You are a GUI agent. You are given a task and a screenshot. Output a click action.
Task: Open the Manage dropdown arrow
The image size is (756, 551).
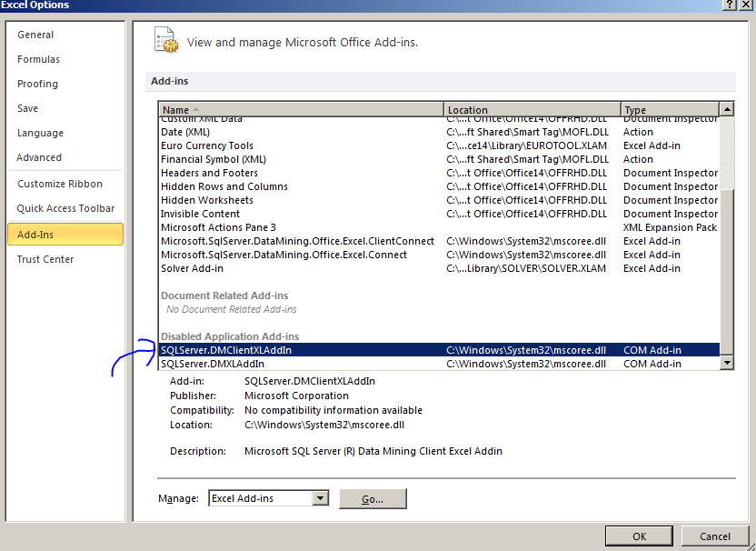point(320,498)
